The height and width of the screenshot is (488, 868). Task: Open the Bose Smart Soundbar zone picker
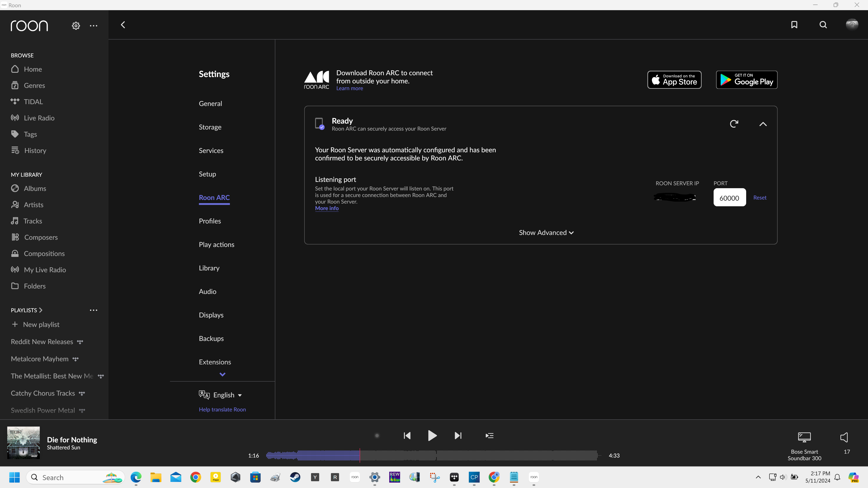(x=804, y=446)
